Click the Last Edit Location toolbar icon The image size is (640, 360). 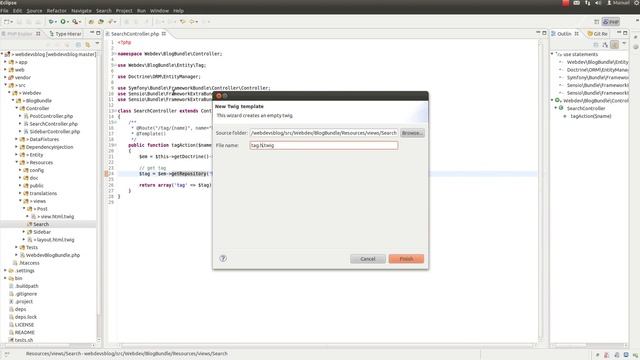pos(182,22)
